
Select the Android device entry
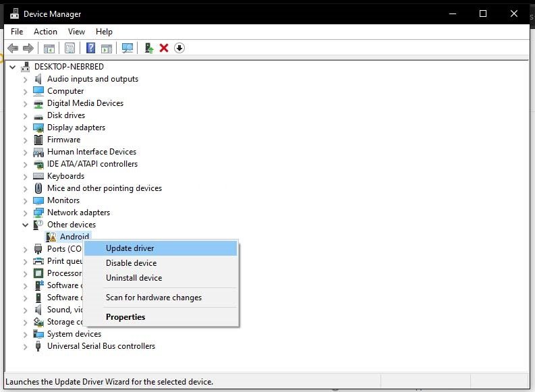[74, 236]
